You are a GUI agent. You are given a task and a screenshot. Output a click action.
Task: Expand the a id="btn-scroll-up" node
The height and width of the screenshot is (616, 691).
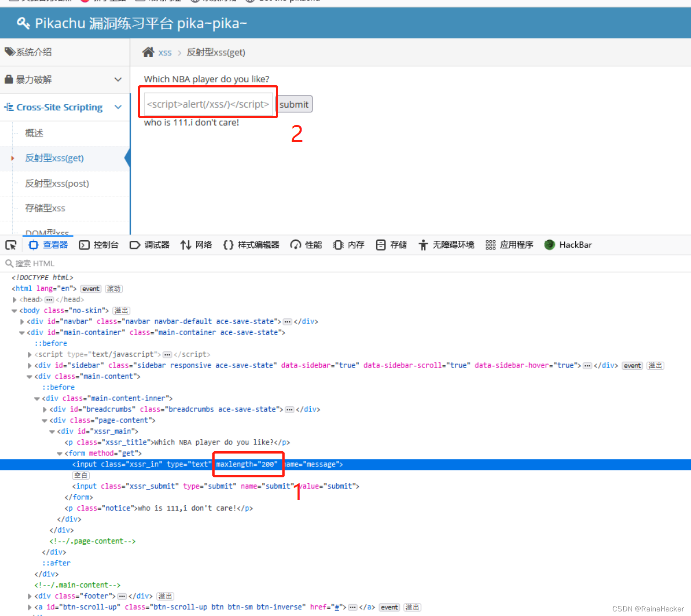pyautogui.click(x=30, y=607)
